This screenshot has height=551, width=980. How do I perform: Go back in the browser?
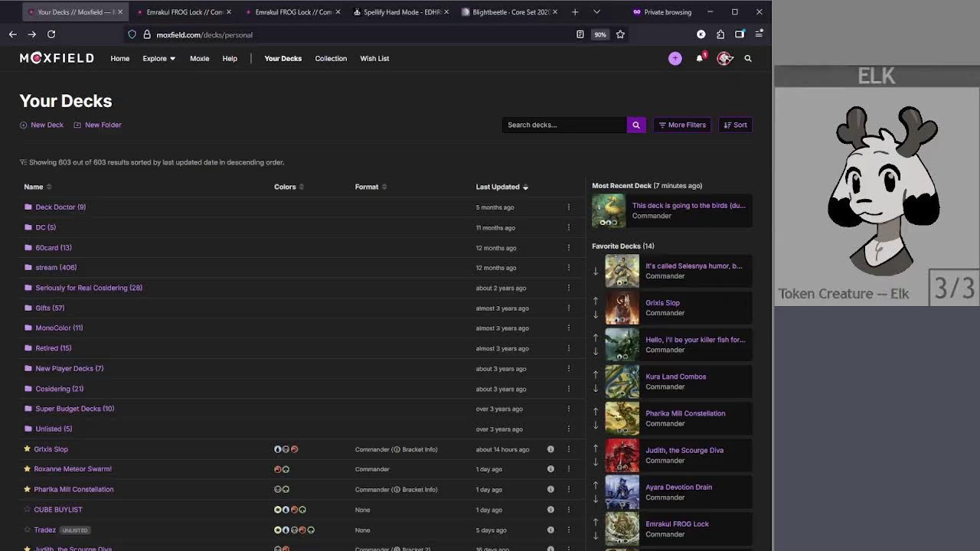(13, 34)
